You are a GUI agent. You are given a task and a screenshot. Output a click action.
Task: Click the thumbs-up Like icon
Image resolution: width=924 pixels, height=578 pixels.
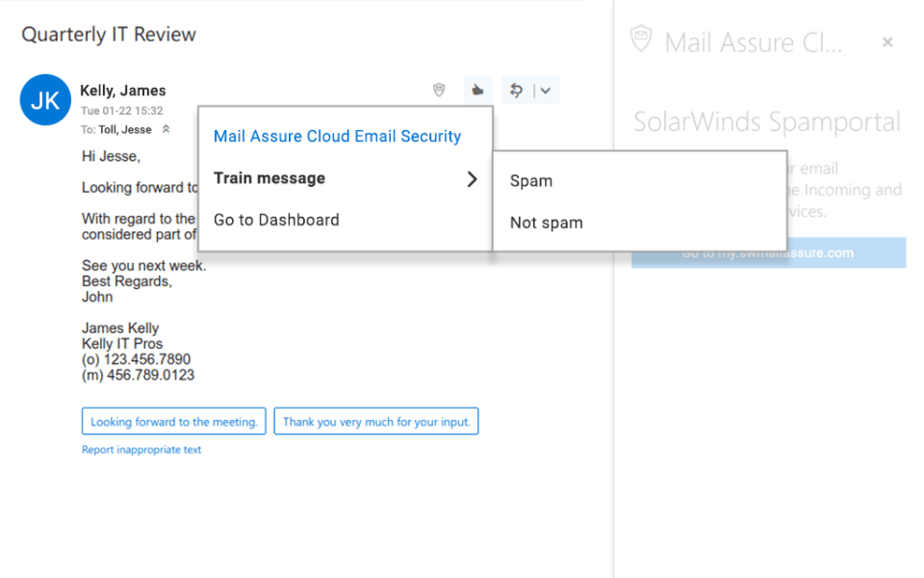478,90
